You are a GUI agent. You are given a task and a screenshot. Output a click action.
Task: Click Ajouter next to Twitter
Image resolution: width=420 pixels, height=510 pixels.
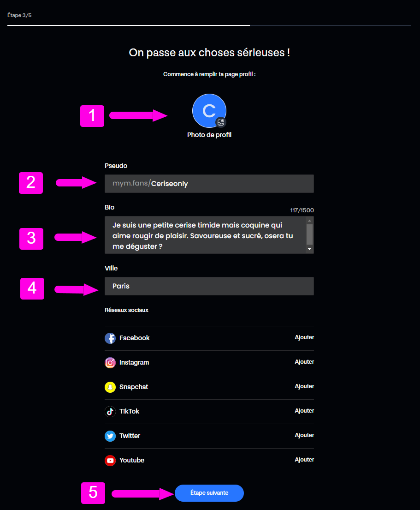pos(304,435)
